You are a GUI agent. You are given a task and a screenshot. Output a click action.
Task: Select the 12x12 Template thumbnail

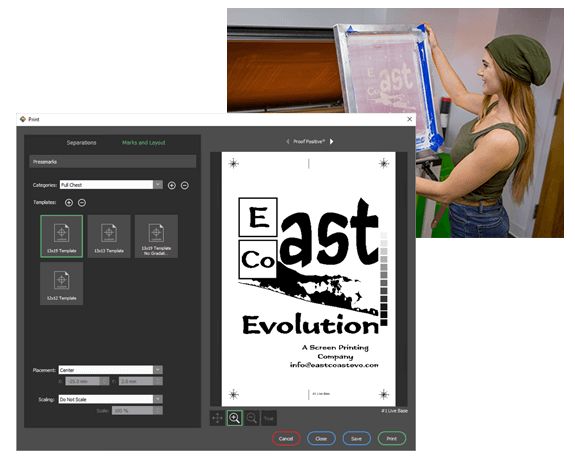pos(62,284)
